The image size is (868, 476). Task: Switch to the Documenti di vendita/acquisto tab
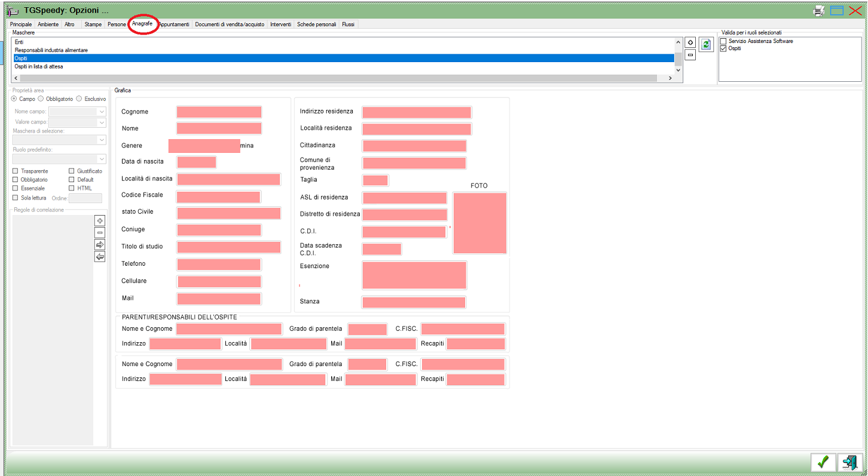click(230, 24)
